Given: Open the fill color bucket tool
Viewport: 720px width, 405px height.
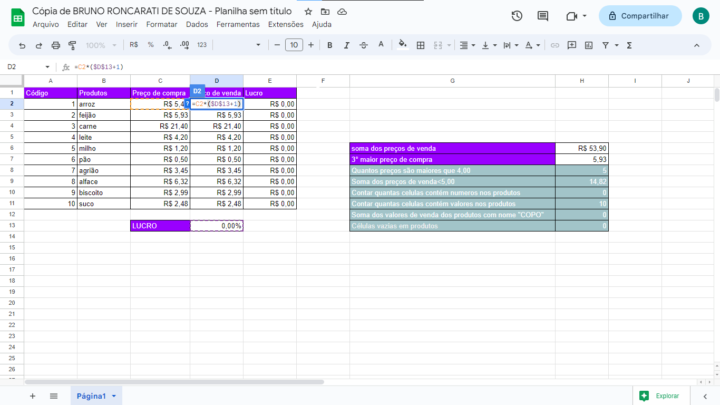Looking at the screenshot, I should pos(403,45).
